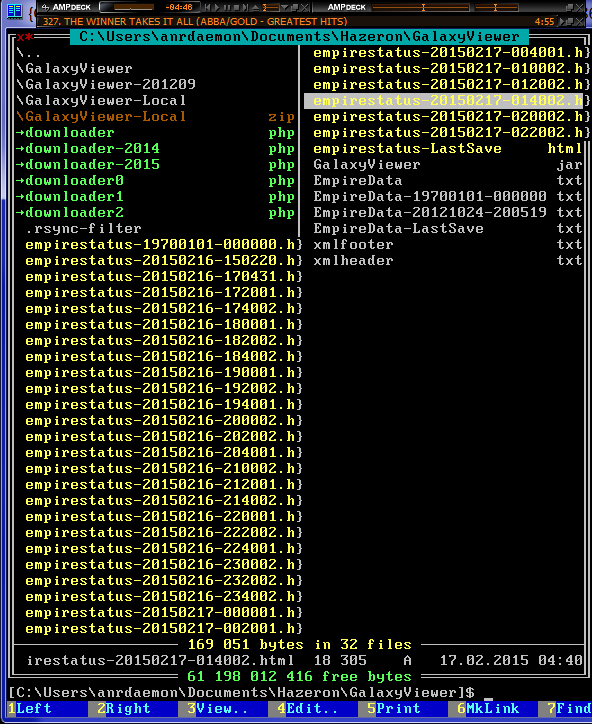Start playback with AMPDECK play button
This screenshot has height=724, width=592.
tap(217, 7)
